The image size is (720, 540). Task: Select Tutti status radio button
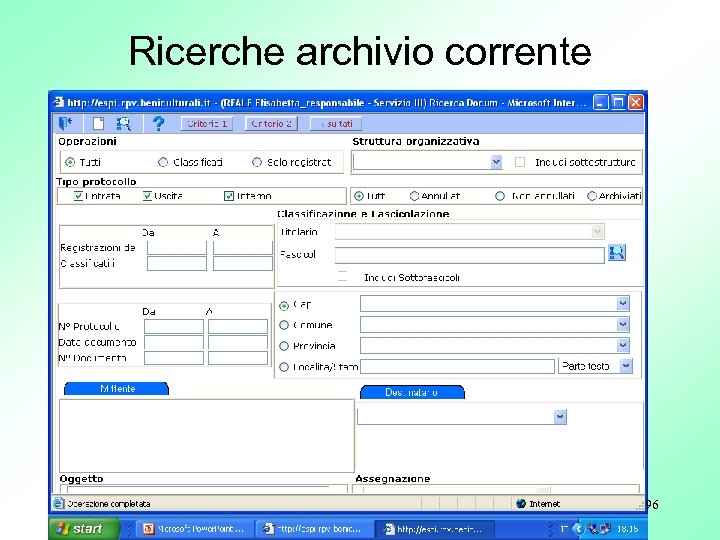[359, 196]
